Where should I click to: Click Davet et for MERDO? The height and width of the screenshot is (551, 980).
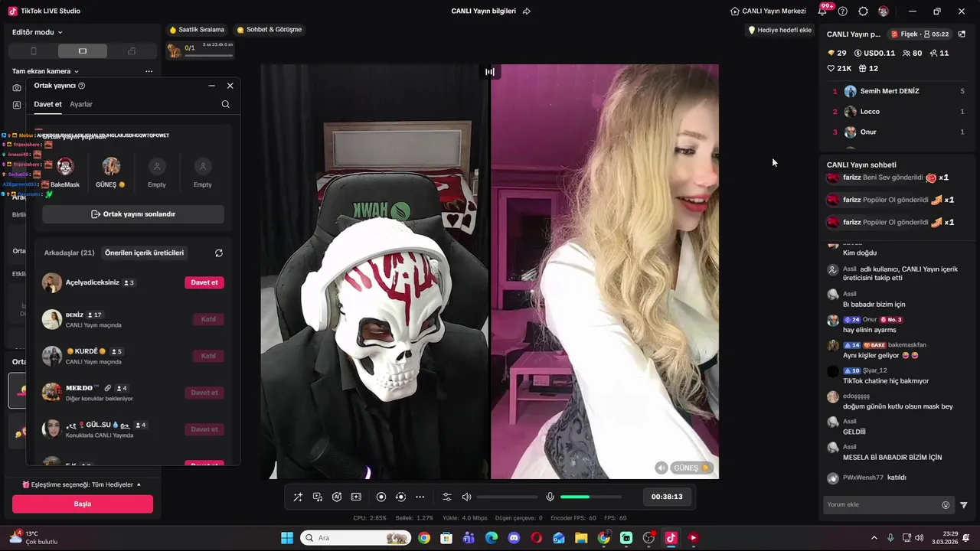coord(204,393)
